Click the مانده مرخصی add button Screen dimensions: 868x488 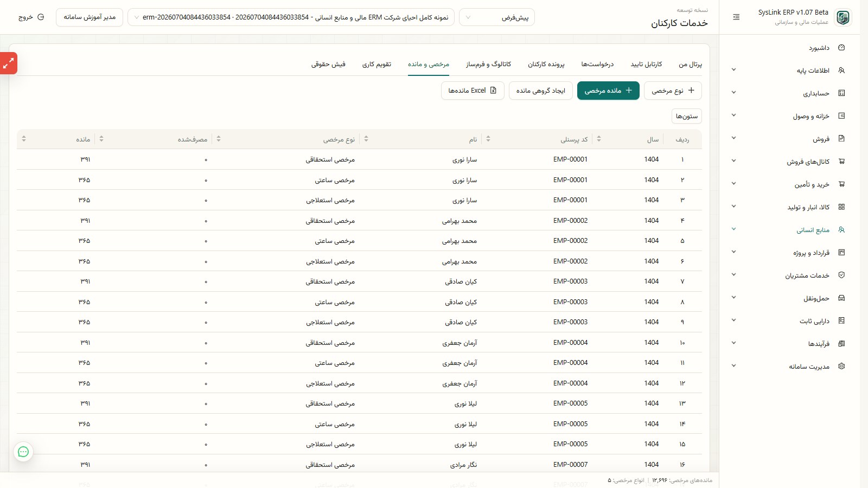coord(608,91)
